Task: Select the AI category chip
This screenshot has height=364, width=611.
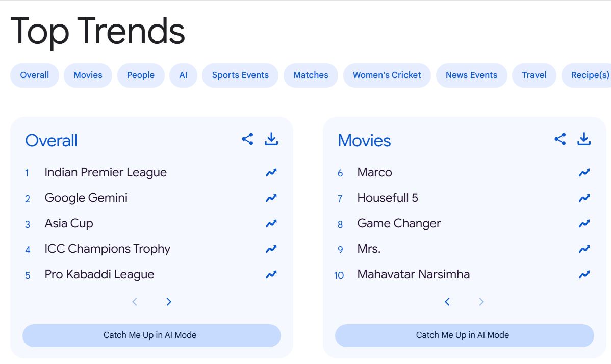Action: 183,75
